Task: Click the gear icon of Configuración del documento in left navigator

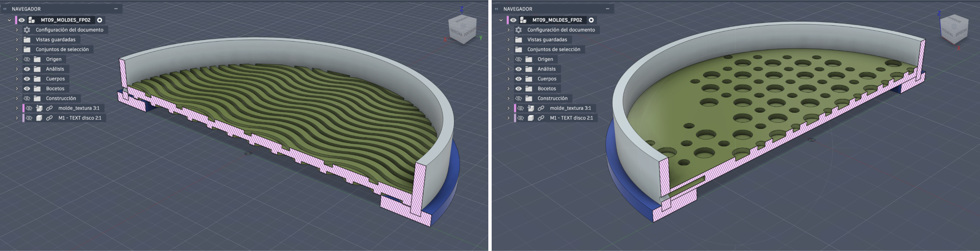Action: click(x=27, y=30)
